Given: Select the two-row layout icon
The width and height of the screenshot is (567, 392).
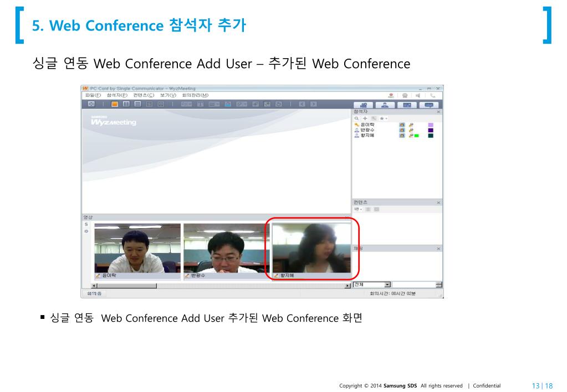Looking at the screenshot, I should coord(138,104).
